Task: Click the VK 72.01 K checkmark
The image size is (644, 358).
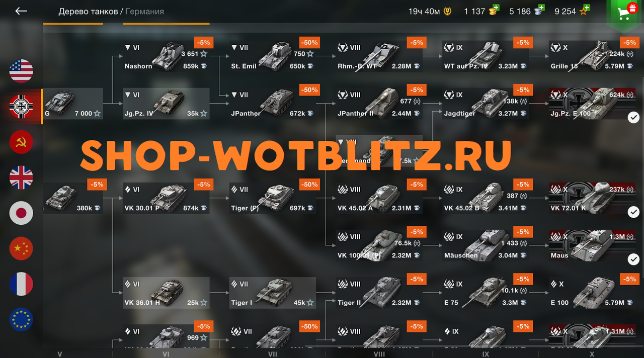Action: pos(633,212)
